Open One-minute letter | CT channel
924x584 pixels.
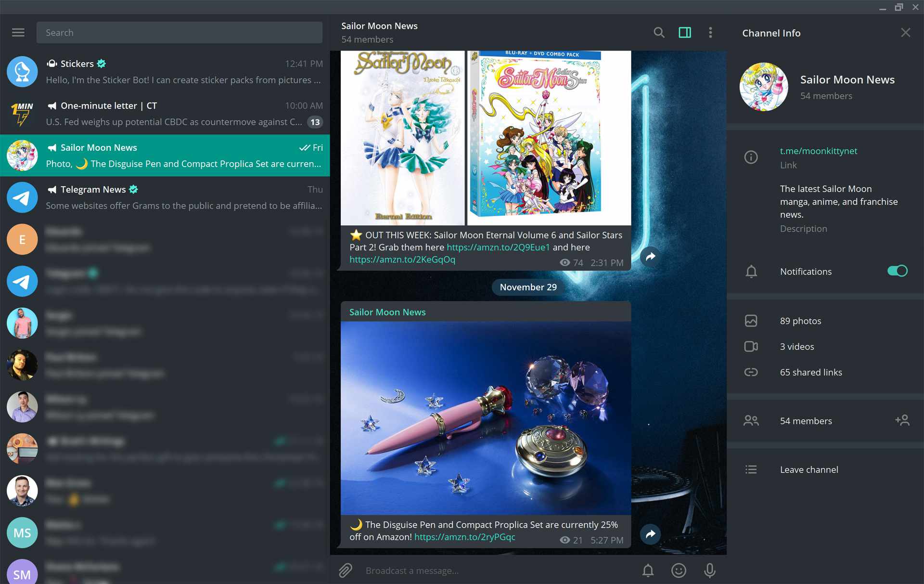[x=165, y=114]
